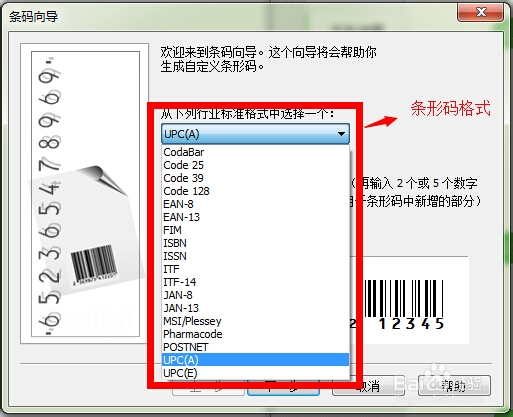Select JAN-13 format option
The image size is (513, 417).
point(255,308)
